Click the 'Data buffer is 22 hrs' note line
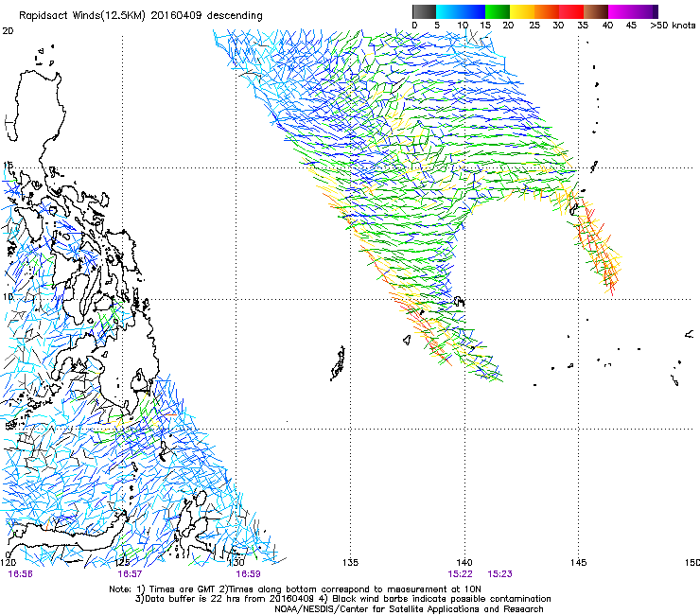 tap(343, 599)
